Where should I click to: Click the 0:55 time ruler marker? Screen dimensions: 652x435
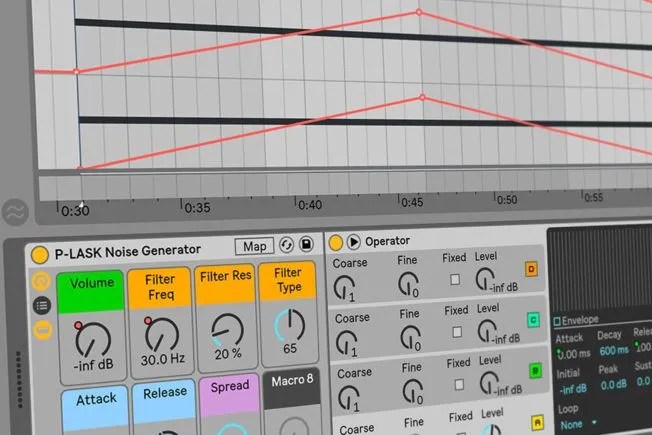pyautogui.click(x=593, y=196)
